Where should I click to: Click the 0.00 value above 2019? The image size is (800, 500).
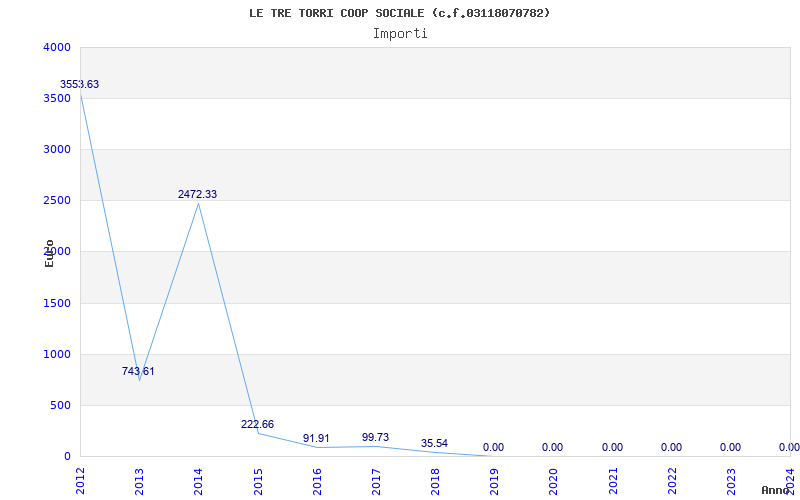click(493, 447)
